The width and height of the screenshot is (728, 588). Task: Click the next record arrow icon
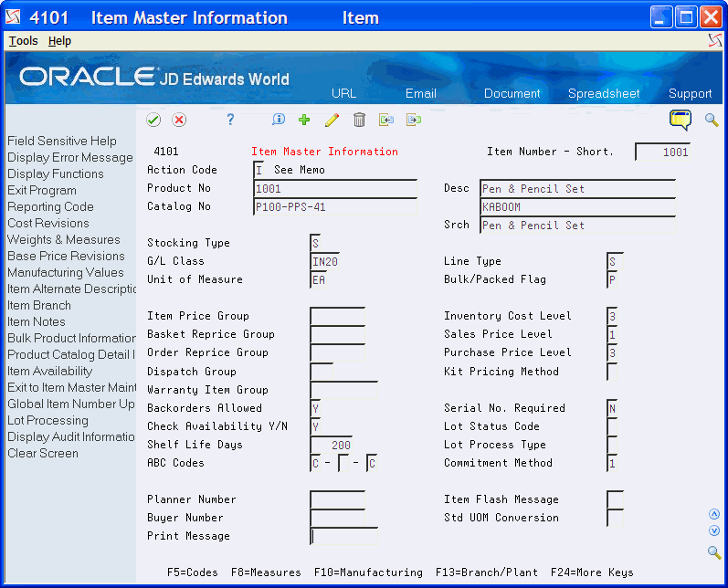414,120
